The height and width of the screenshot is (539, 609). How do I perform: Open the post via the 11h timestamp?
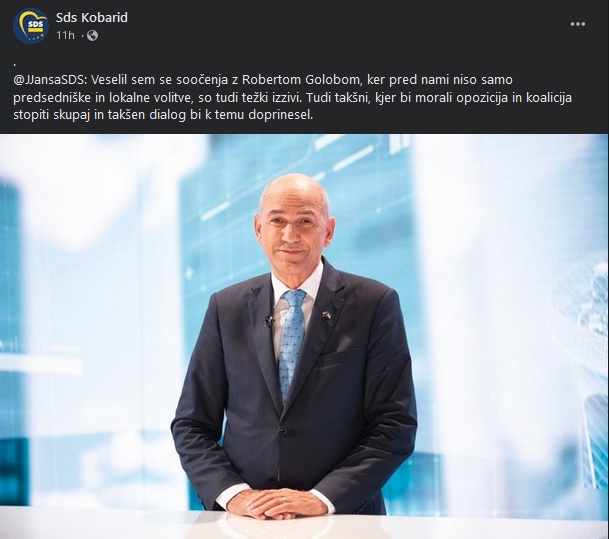(x=65, y=36)
